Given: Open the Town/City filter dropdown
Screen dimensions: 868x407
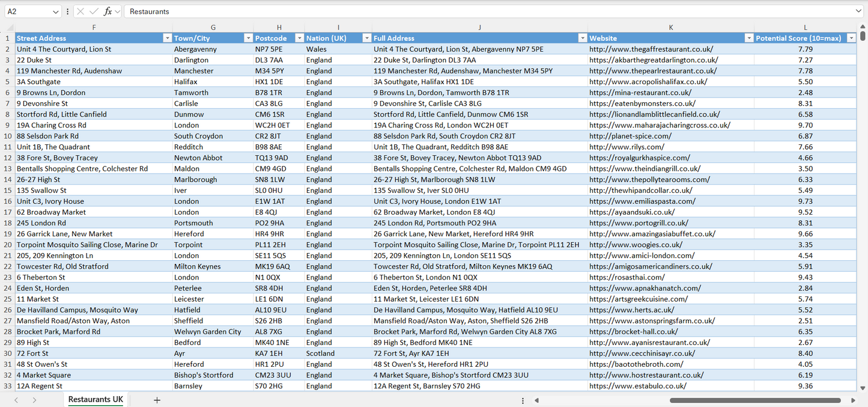Looking at the screenshot, I should (x=248, y=38).
